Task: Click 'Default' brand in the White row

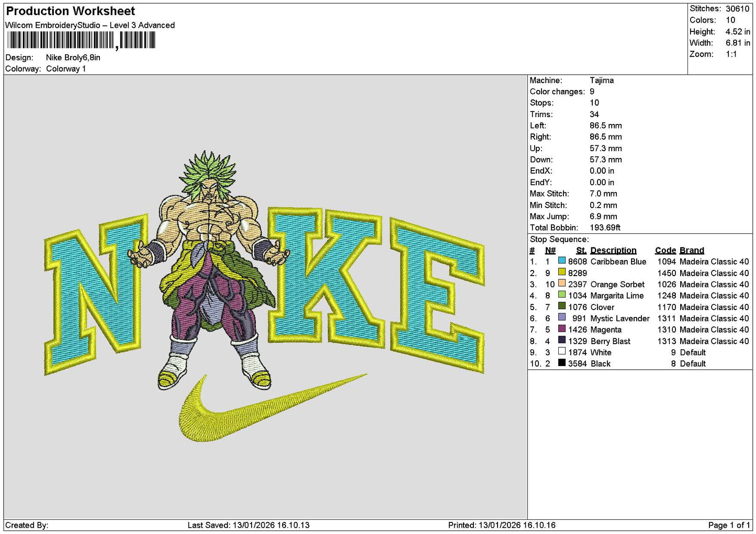Action: click(693, 353)
